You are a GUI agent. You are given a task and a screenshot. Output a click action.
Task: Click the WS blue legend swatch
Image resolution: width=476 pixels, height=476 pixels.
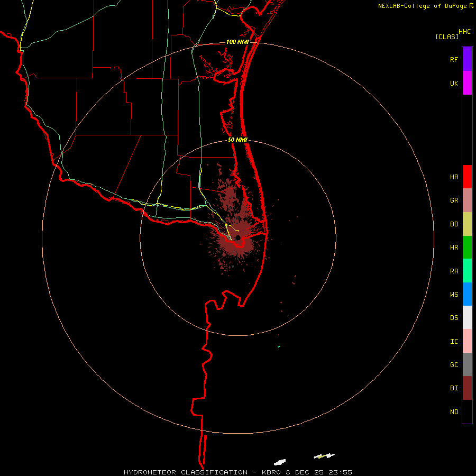(x=467, y=294)
